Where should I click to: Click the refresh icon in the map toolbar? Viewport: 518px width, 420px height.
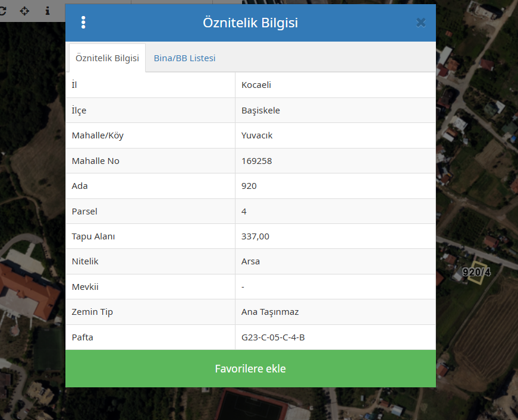(x=2, y=11)
